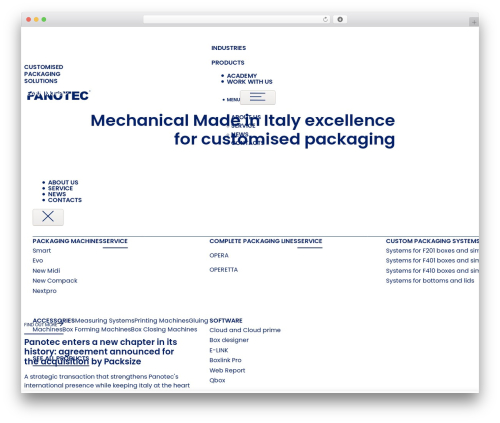Screen dimensions: 500x423
Task: Open Box Closing Machines link
Action: coord(164,330)
